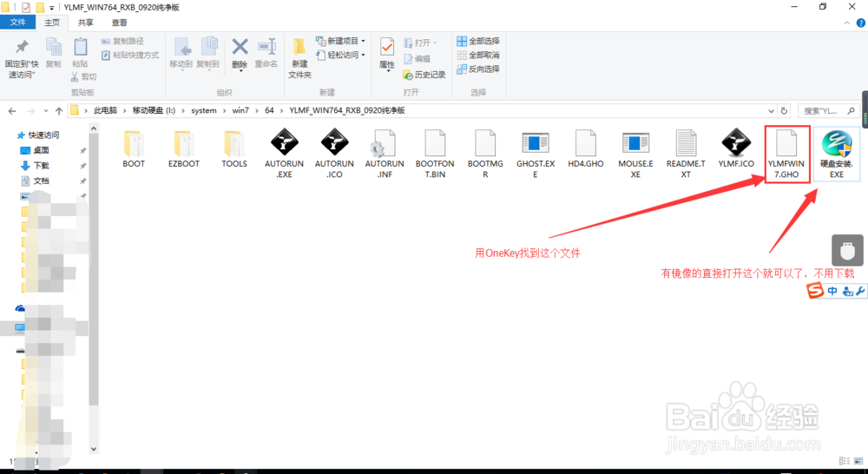Click the Back navigation arrow
Screen dimensions: 868x474
12,111
